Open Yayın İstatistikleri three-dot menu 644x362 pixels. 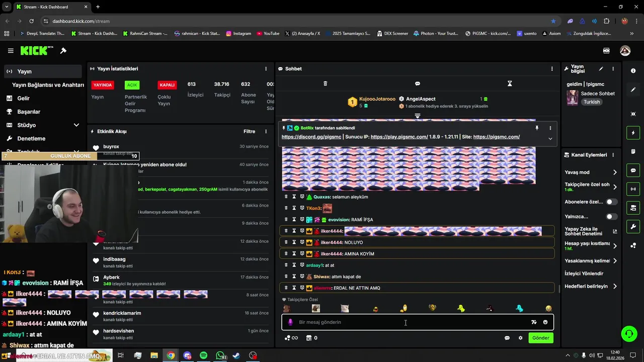pos(266,69)
